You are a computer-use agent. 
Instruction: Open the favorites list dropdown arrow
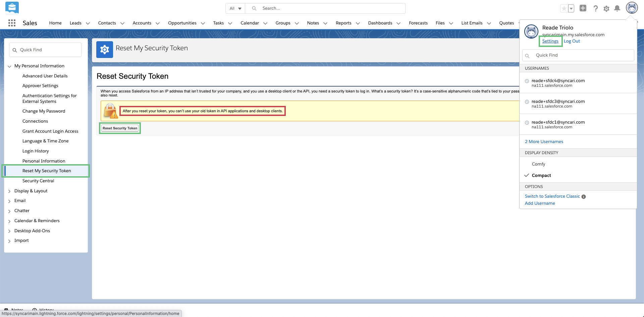point(571,8)
